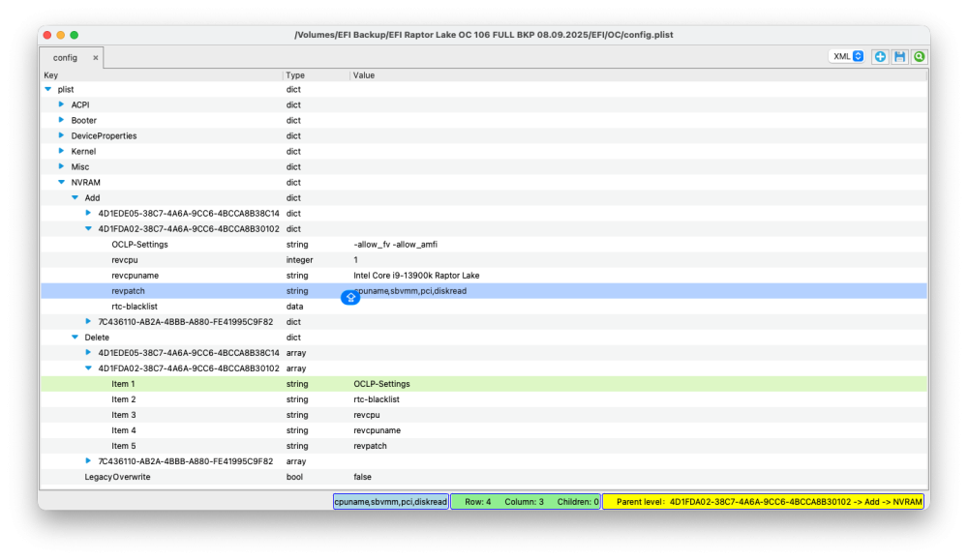
Task: Collapse the Add node under NVRAM
Action: point(75,198)
